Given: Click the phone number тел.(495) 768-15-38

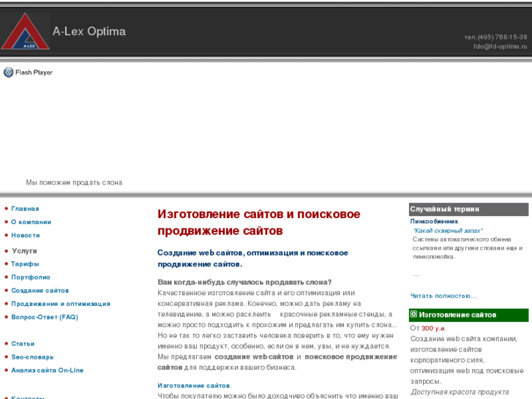Looking at the screenshot, I should coord(495,37).
